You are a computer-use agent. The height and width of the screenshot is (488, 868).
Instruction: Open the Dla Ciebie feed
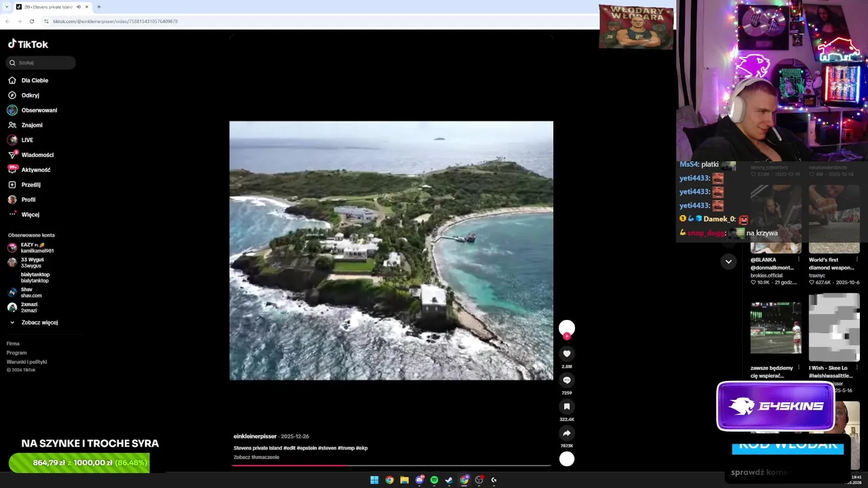28,80
